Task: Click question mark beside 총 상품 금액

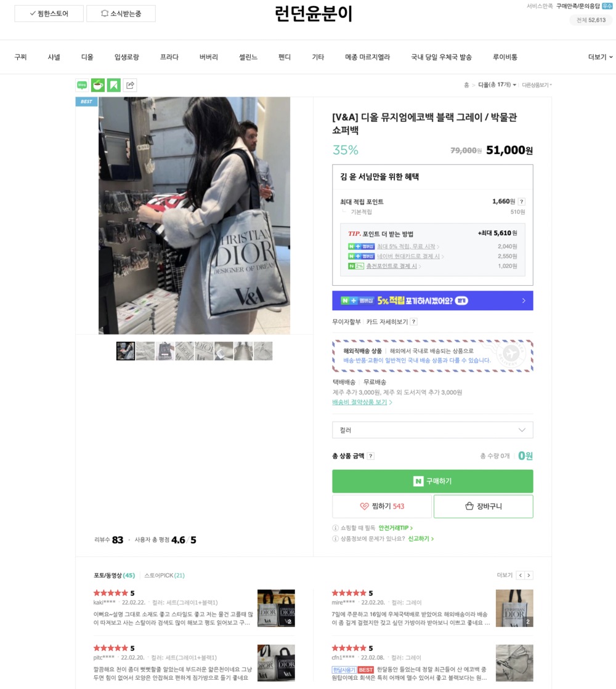Action: pos(370,456)
